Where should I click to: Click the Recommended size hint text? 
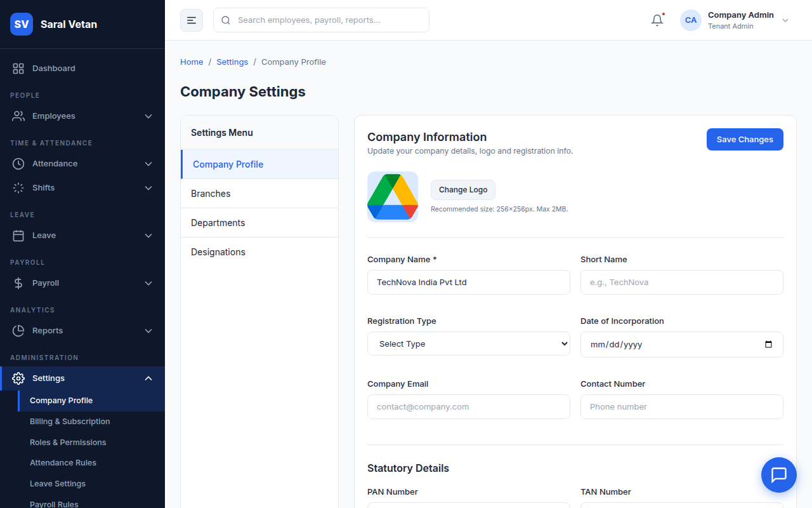coord(499,209)
